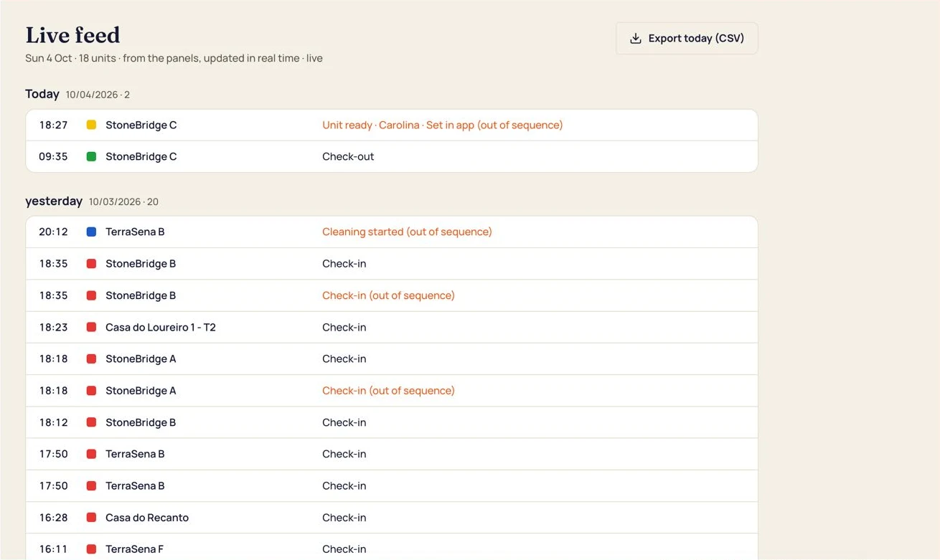Select 'Unit ready · Carolina · Set in app (out of sequence)'
The width and height of the screenshot is (940, 560).
[443, 125]
